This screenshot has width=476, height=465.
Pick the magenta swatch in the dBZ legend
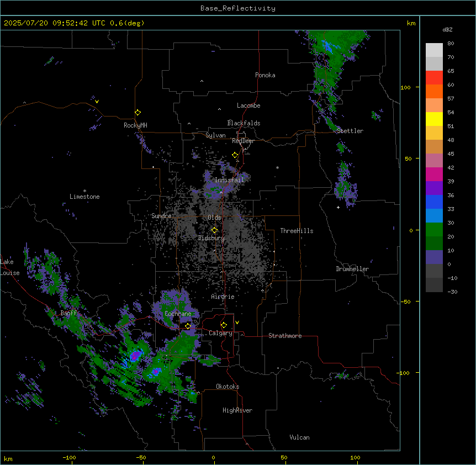pos(434,174)
